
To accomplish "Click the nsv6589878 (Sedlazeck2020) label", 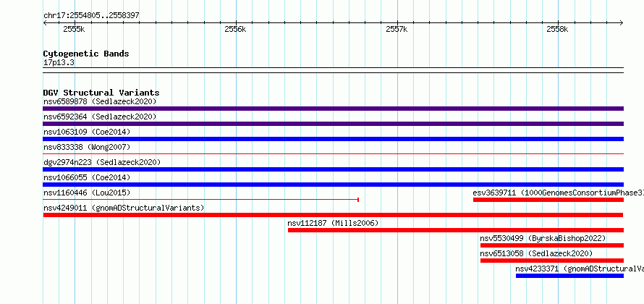I will (x=100, y=101).
